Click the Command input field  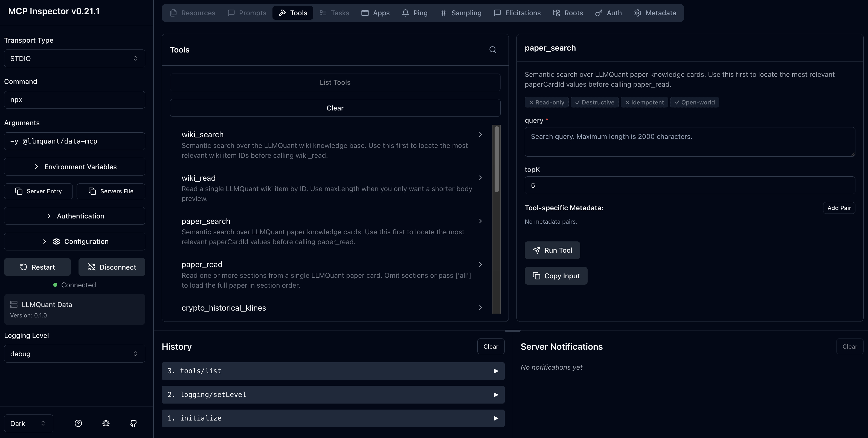point(74,100)
